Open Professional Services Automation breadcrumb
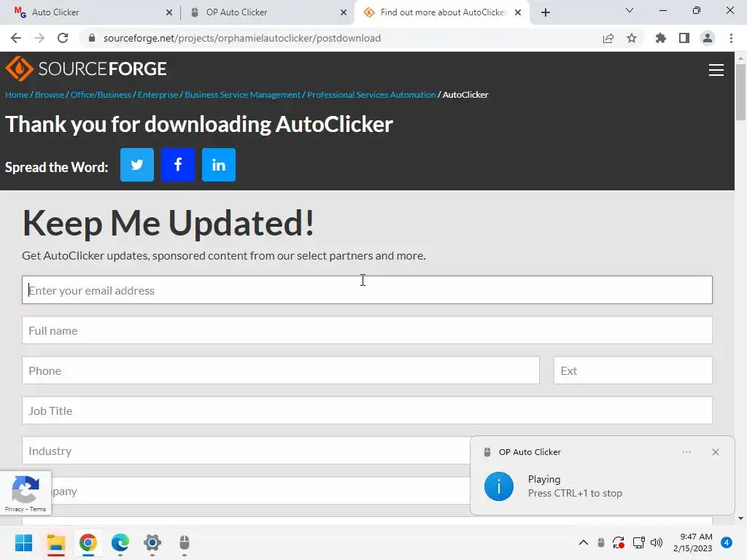The image size is (747, 560). (371, 95)
